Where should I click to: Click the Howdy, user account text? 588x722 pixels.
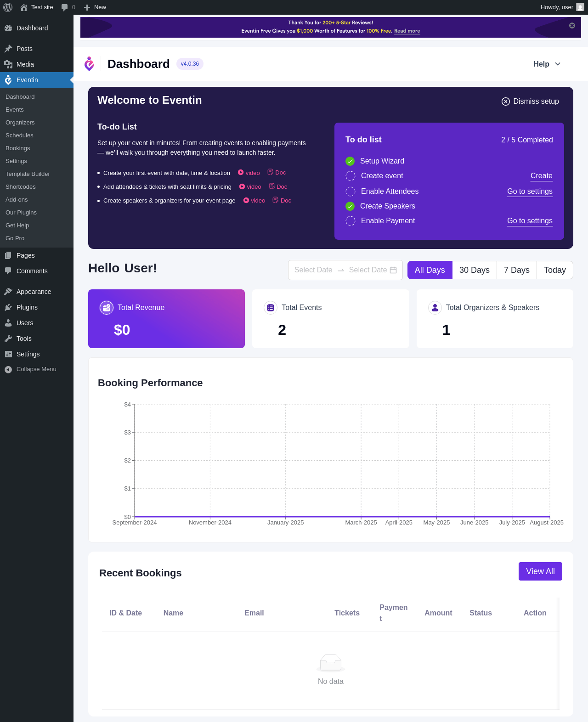pos(557,7)
